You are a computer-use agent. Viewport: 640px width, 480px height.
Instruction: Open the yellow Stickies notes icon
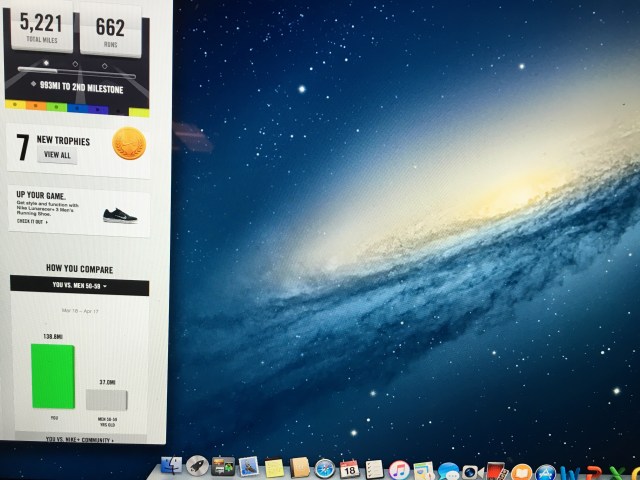point(274,468)
